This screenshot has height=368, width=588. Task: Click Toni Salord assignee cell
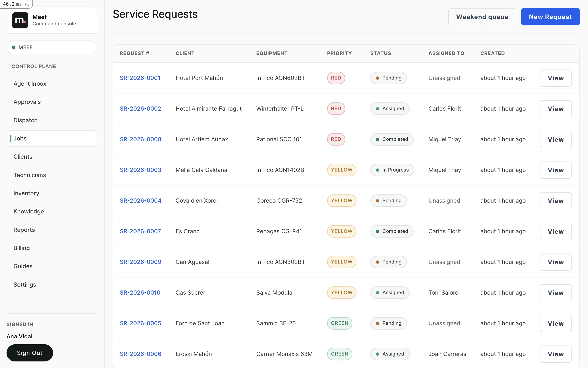[x=443, y=293]
